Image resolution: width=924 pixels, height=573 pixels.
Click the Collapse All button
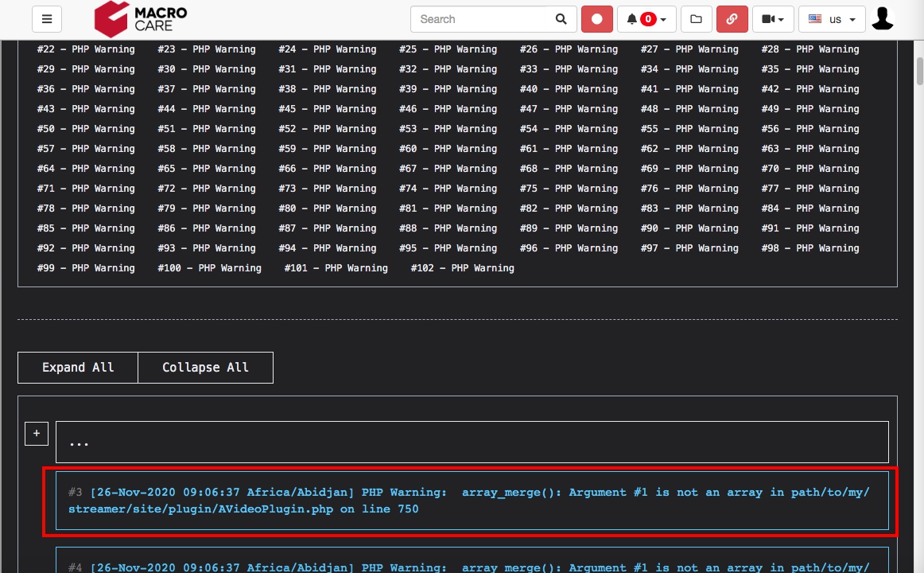tap(205, 367)
